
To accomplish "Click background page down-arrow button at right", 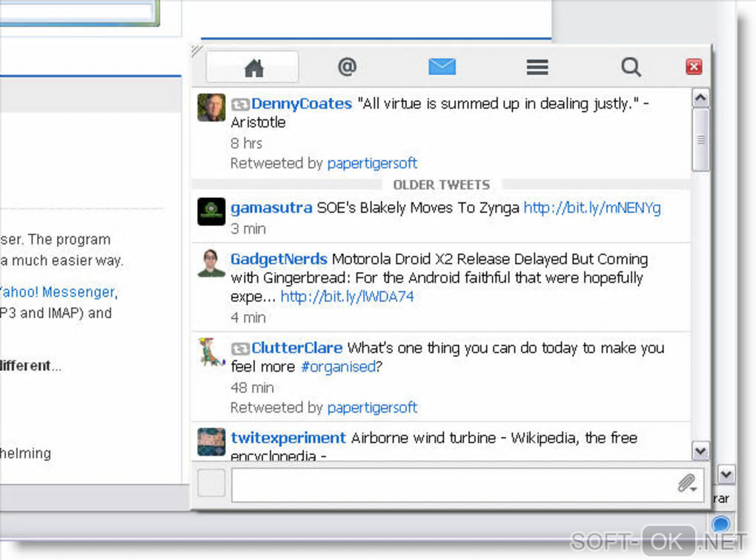I will pos(726,475).
